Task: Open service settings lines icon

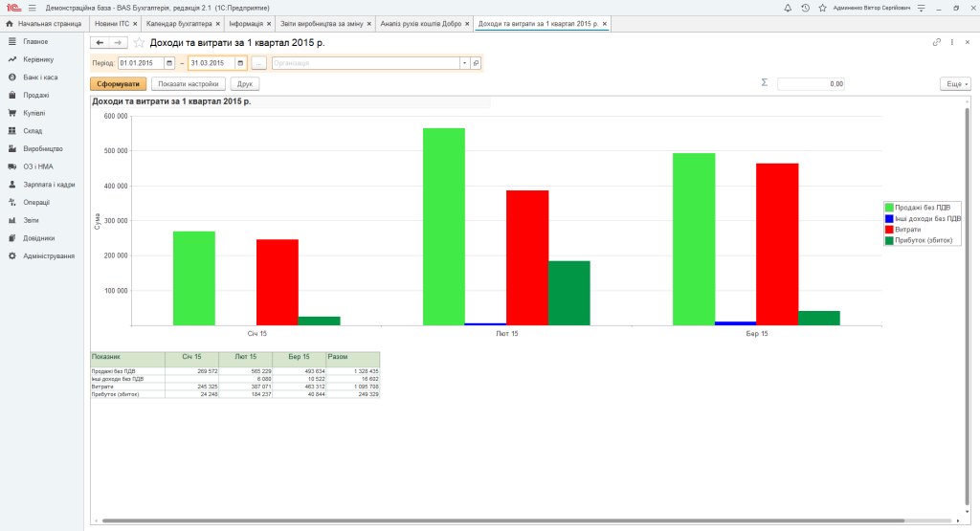Action: [x=922, y=8]
